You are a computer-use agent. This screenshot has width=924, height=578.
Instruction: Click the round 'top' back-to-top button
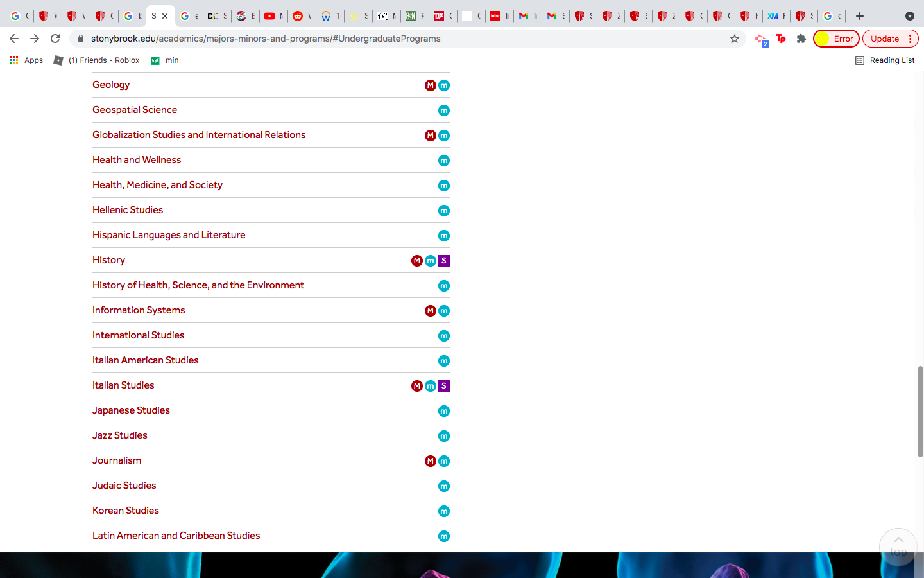coord(898,547)
